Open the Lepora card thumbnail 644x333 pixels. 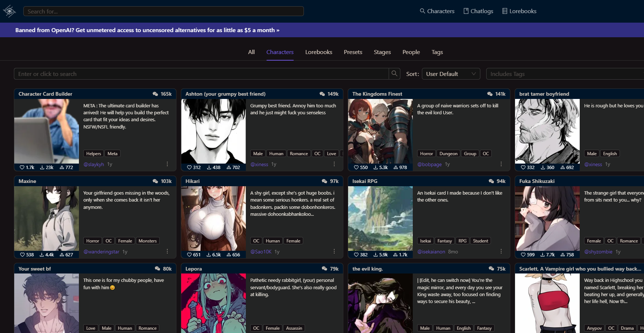coord(213,303)
